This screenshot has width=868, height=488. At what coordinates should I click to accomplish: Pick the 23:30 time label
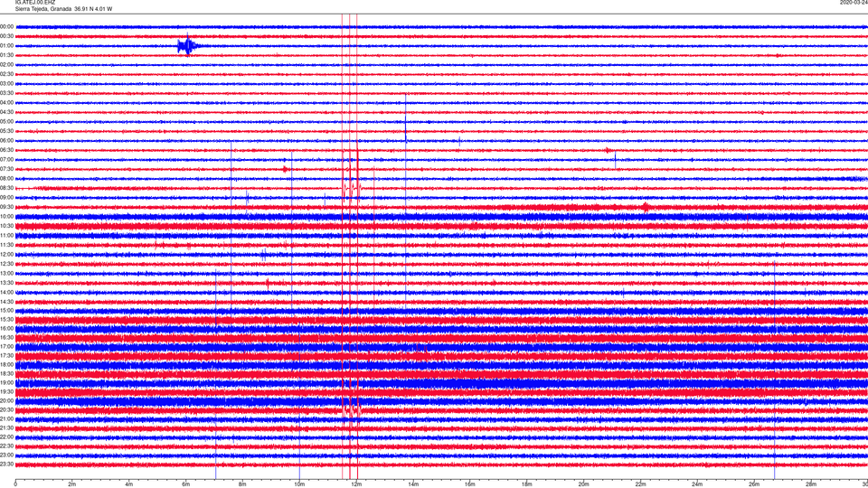[x=7, y=465]
